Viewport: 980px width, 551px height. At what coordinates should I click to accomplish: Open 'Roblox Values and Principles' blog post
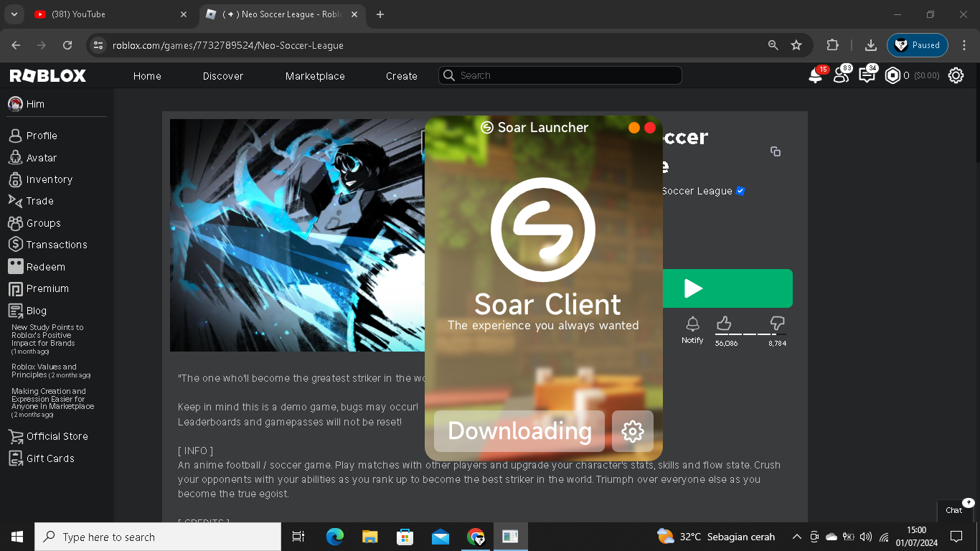click(x=51, y=371)
